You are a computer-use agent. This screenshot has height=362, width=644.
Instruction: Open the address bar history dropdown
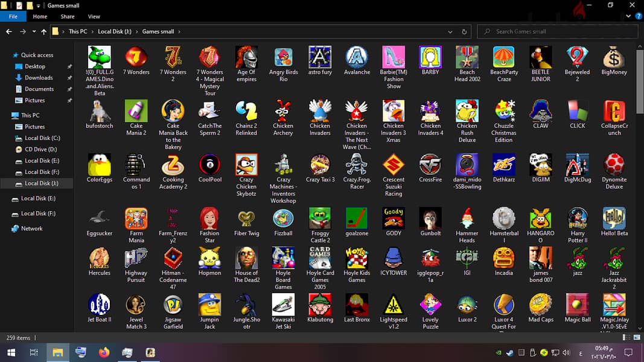point(450,31)
